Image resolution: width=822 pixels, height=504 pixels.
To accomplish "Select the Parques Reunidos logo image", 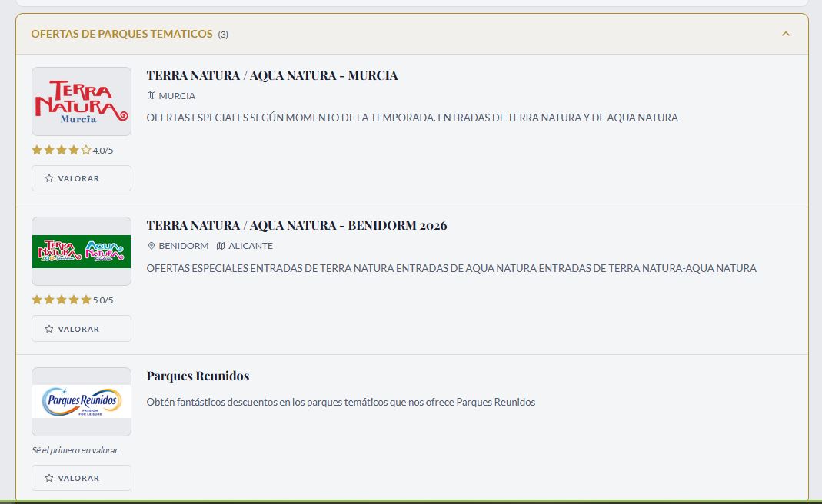I will point(82,402).
